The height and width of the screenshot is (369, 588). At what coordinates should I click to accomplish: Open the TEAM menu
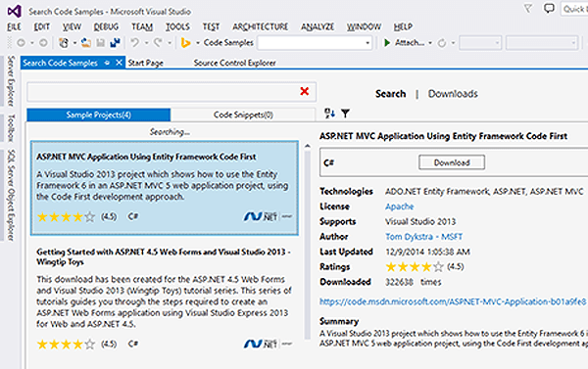pyautogui.click(x=142, y=27)
